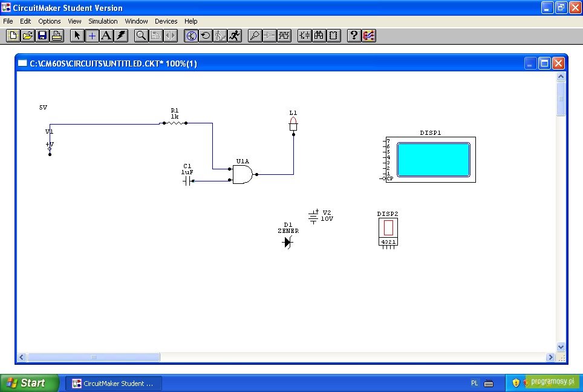Click the horizontal scrollbar right arrow
The height and width of the screenshot is (392, 583).
click(x=551, y=357)
